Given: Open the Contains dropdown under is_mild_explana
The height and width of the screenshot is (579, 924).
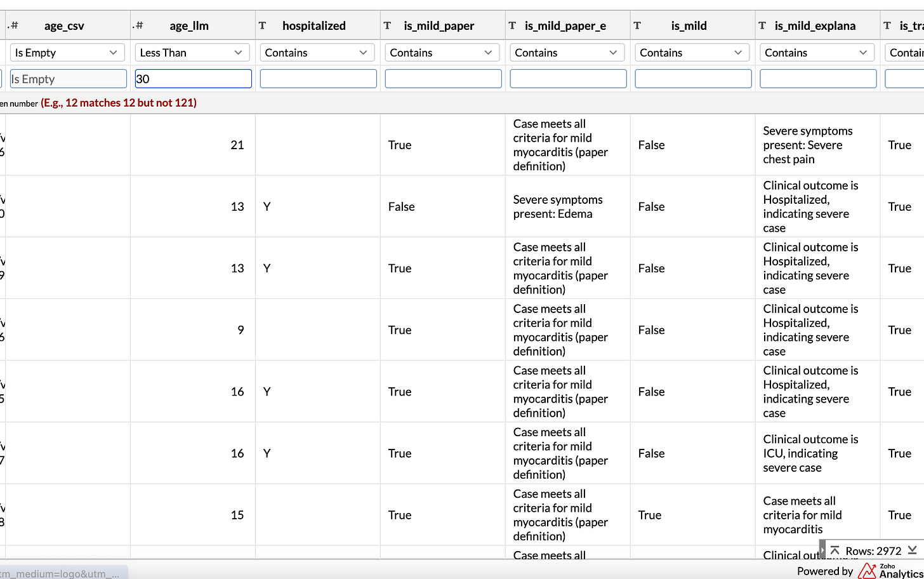Looking at the screenshot, I should 816,53.
